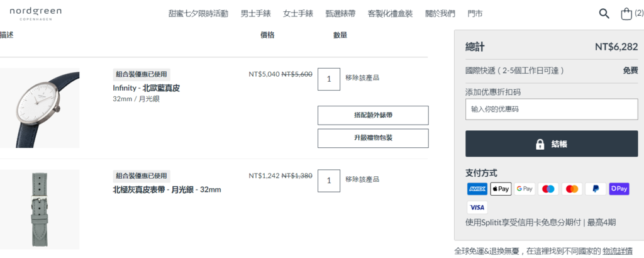Go to 甄選錶帶 menu item

tap(340, 14)
